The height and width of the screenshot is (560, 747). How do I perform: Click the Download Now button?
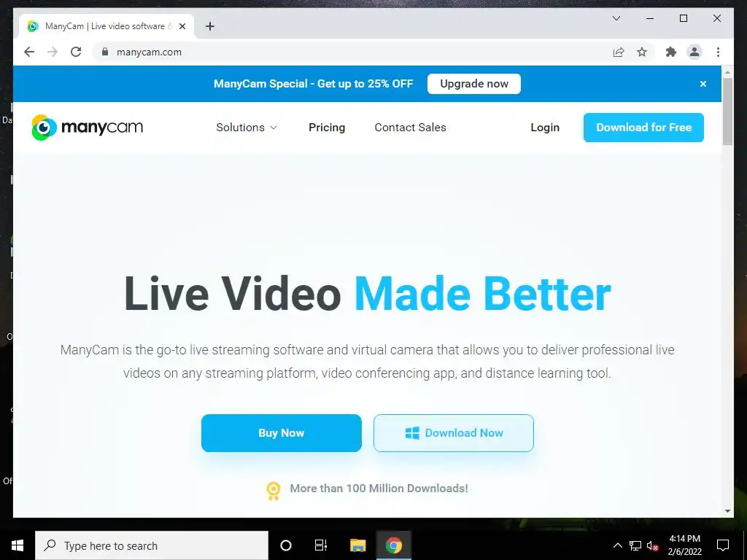(x=454, y=433)
